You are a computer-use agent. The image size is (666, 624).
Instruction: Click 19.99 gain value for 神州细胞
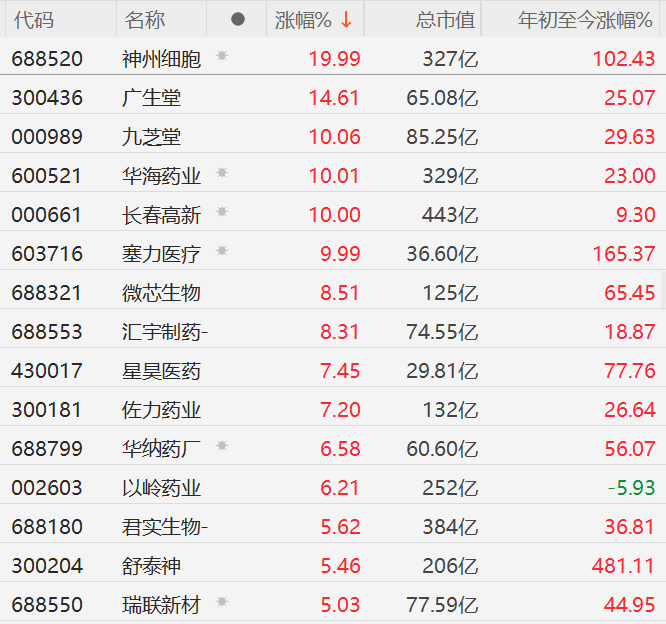pos(334,59)
